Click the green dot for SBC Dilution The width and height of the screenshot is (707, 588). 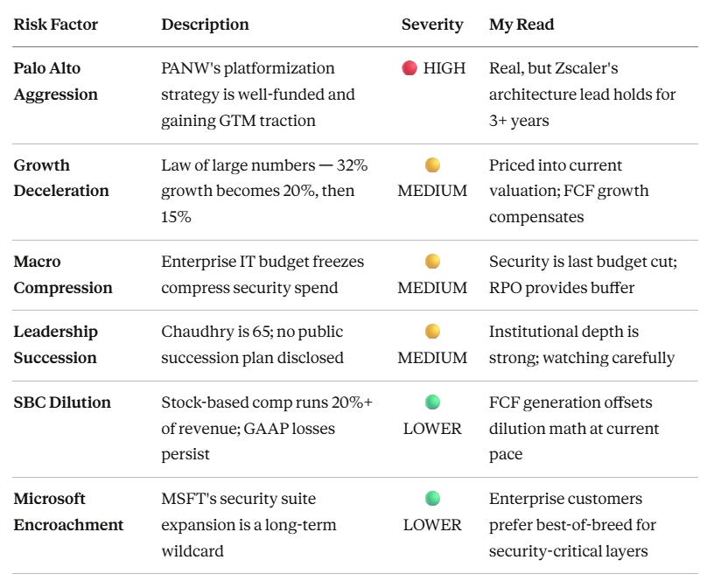(x=432, y=402)
